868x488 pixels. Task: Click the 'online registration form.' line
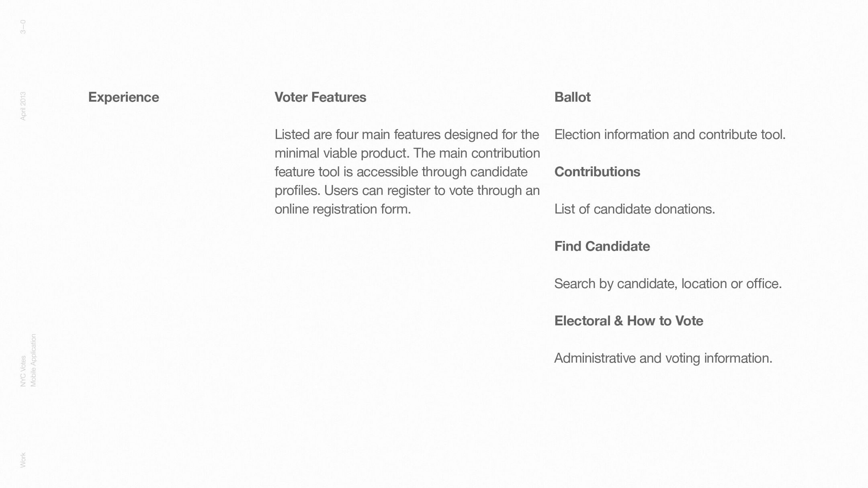pyautogui.click(x=342, y=209)
